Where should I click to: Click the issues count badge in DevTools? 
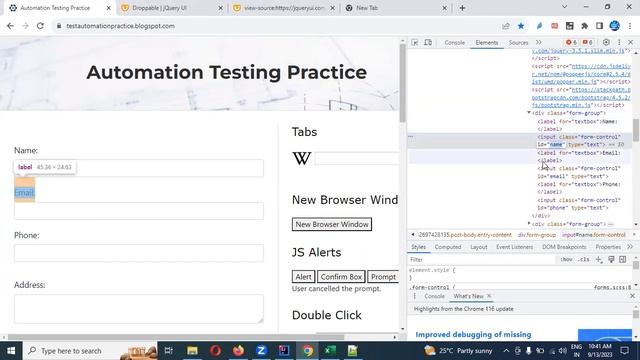point(587,42)
